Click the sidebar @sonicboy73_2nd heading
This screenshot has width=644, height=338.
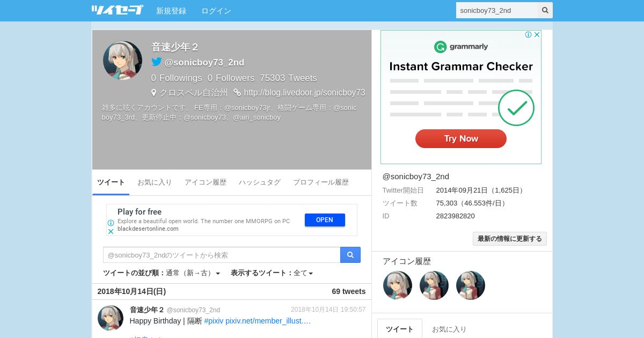pos(416,177)
